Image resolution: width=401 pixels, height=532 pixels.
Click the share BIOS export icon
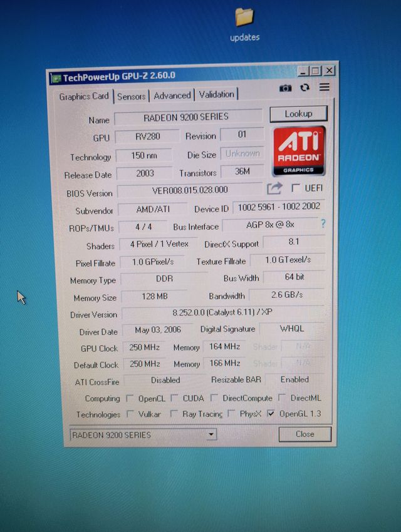click(x=274, y=188)
